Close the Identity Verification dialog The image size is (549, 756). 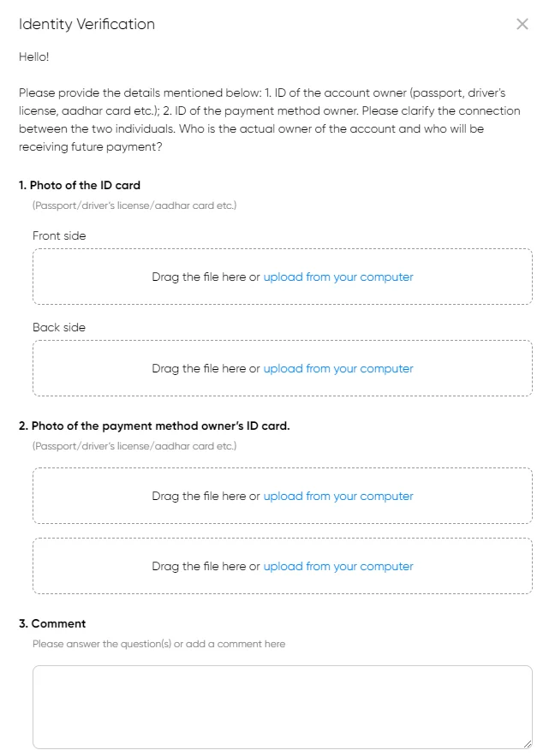(x=522, y=24)
